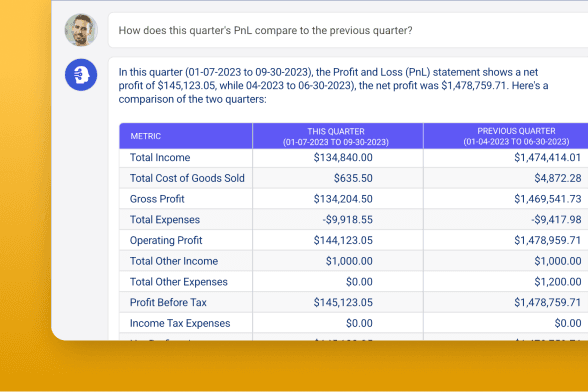Select the Total Income row label
Image resolution: width=588 pixels, height=392 pixels.
[160, 158]
